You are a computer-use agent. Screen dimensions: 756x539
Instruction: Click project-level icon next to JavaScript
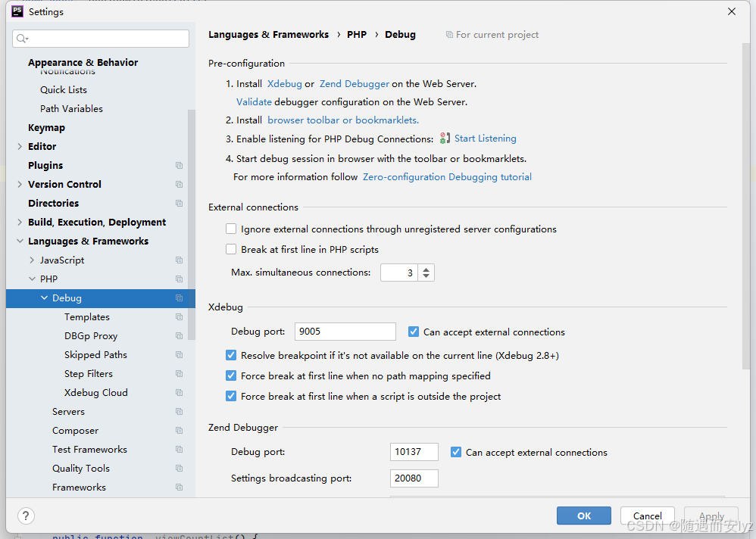180,260
